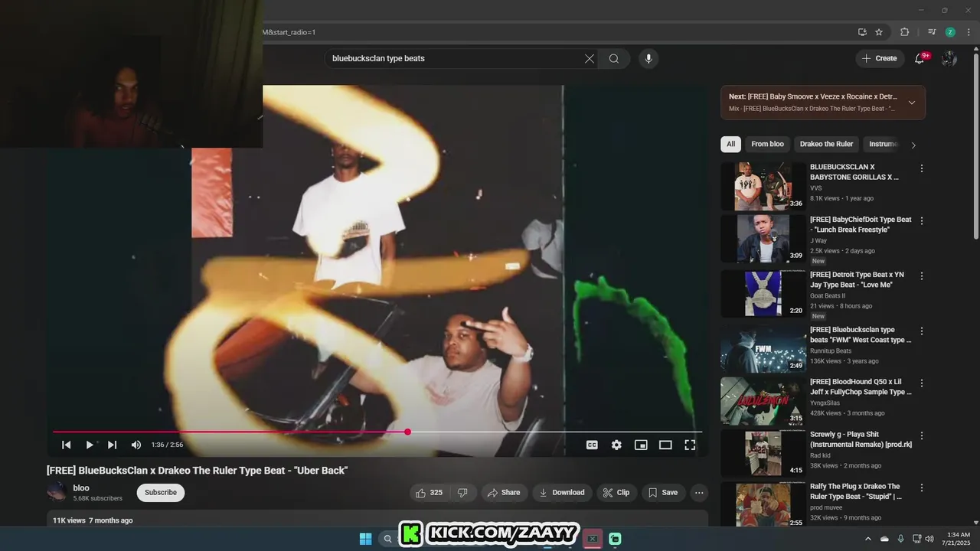Open Screwly g Playa Shit title
The height and width of the screenshot is (551, 980).
[861, 439]
